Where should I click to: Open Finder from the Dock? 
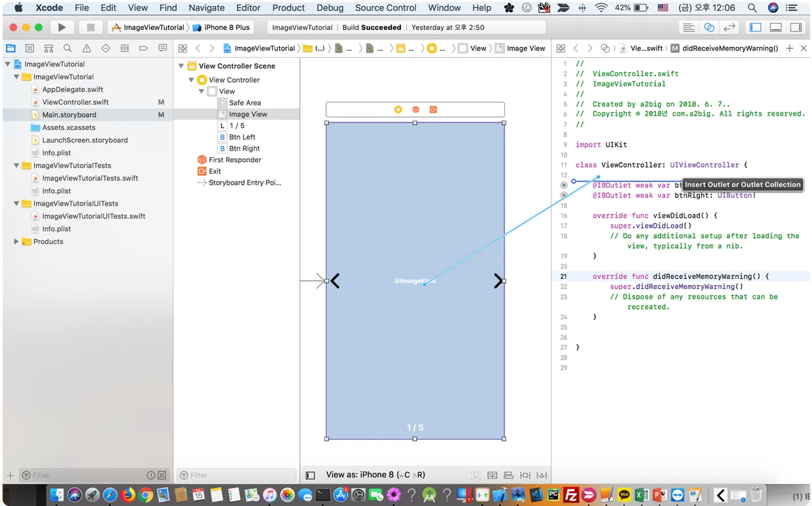point(57,494)
